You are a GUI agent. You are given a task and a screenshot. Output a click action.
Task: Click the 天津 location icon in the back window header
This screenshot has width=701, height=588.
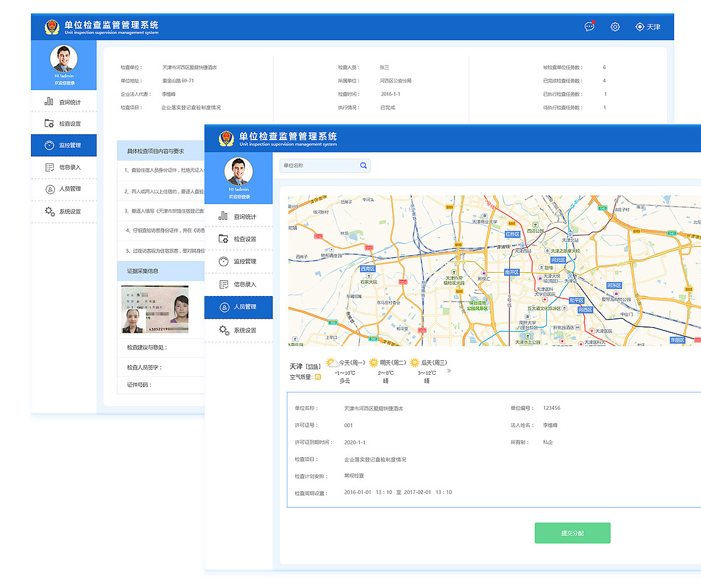point(640,27)
